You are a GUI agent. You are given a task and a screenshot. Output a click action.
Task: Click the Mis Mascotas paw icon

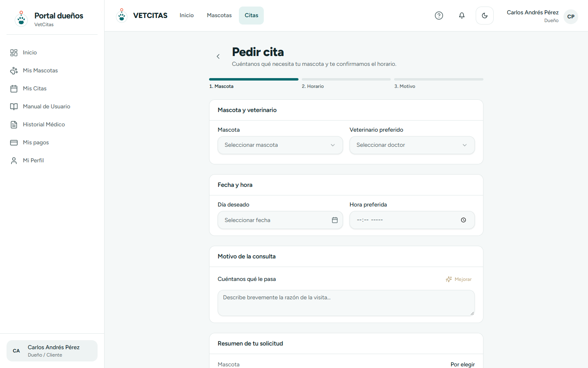14,71
